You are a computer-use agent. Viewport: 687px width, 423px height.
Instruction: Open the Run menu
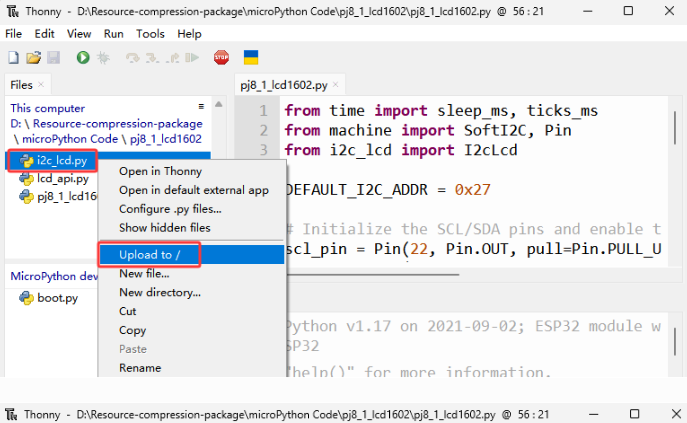pos(114,33)
